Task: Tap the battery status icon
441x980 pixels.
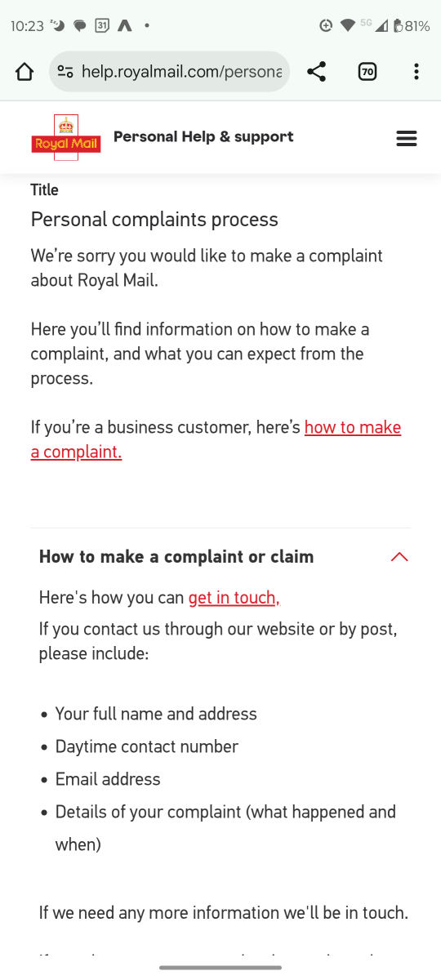Action: pyautogui.click(x=399, y=25)
